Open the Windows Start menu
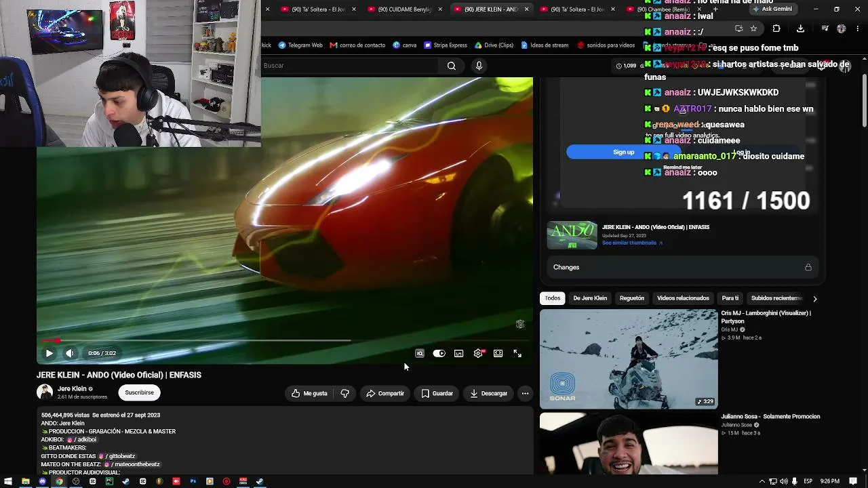This screenshot has width=868, height=488. 7,481
